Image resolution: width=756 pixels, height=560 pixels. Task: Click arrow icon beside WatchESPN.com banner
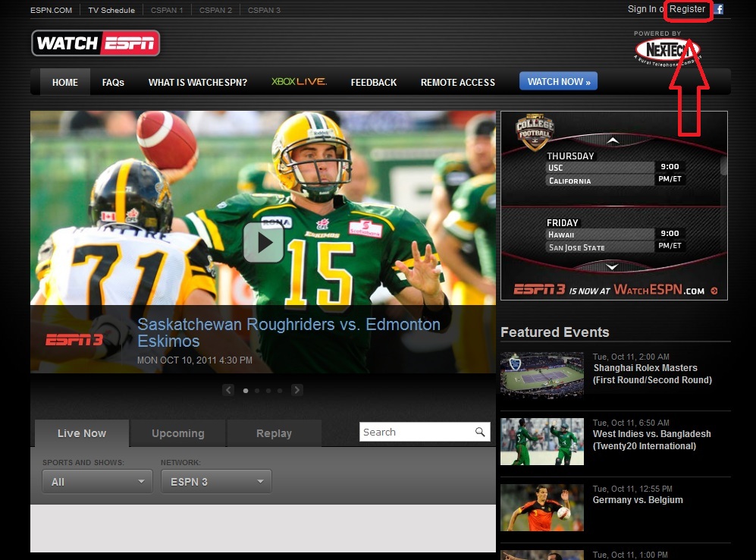[x=714, y=291]
